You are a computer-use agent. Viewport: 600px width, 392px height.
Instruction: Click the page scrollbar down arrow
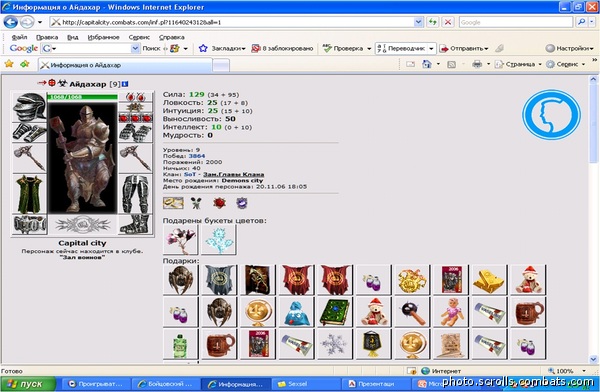(593, 359)
